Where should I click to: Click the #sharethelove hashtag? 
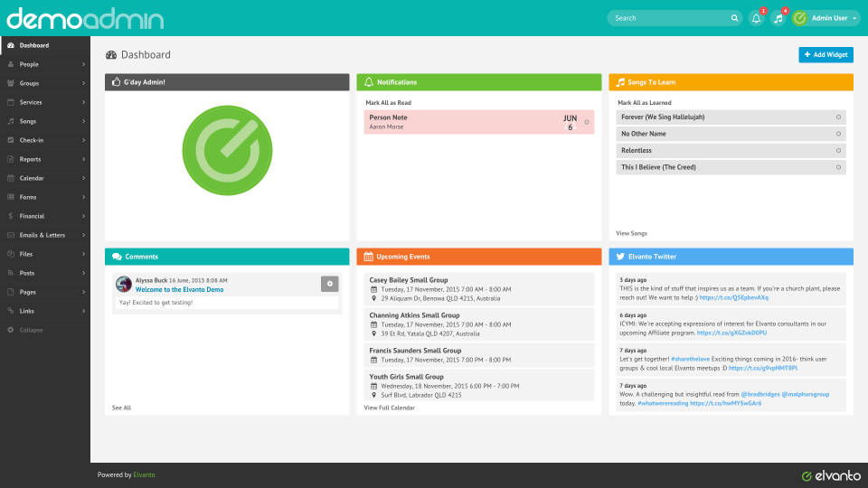pyautogui.click(x=690, y=359)
